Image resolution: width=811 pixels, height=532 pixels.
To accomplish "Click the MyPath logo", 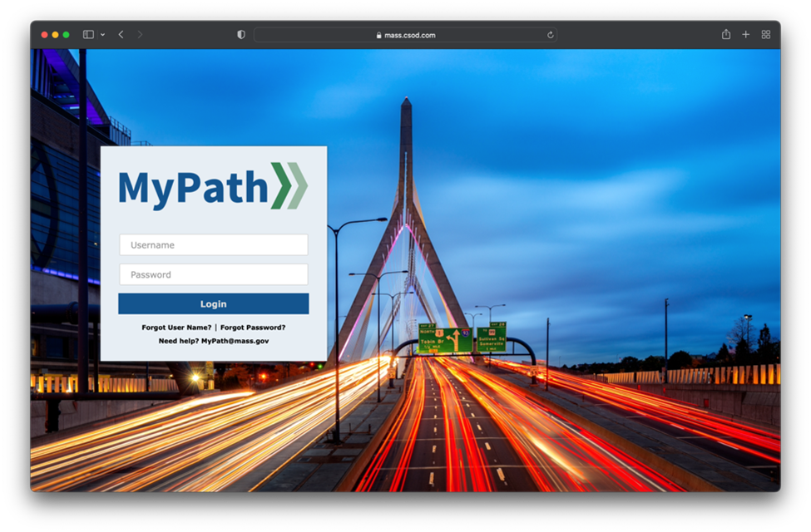I will [x=213, y=186].
